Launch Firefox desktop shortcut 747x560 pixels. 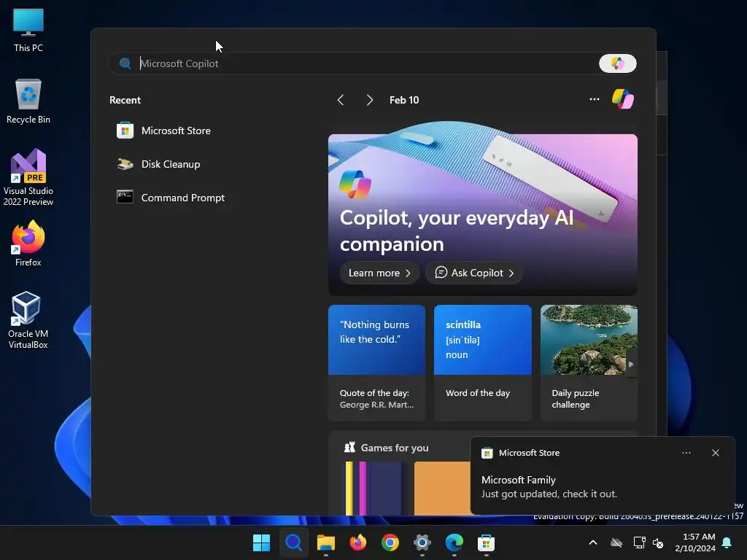28,244
